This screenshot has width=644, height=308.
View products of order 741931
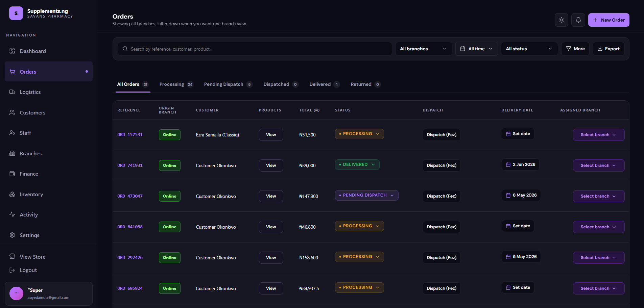tap(271, 165)
